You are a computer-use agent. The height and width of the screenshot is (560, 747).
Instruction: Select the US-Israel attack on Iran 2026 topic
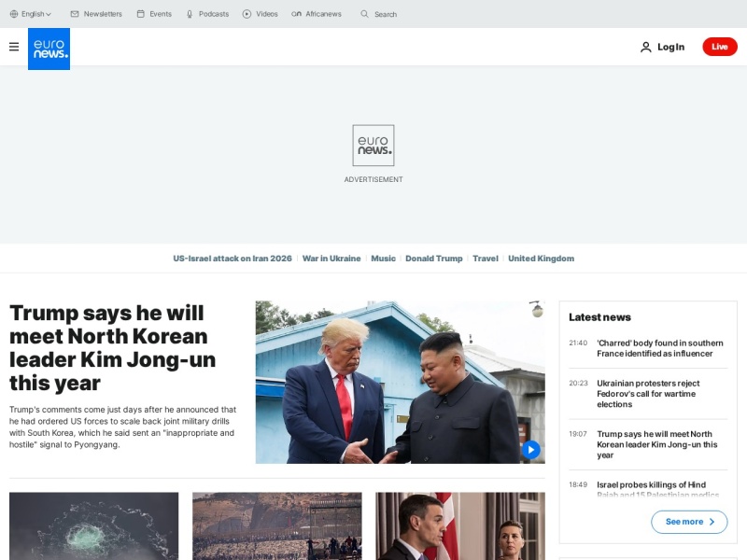point(233,259)
